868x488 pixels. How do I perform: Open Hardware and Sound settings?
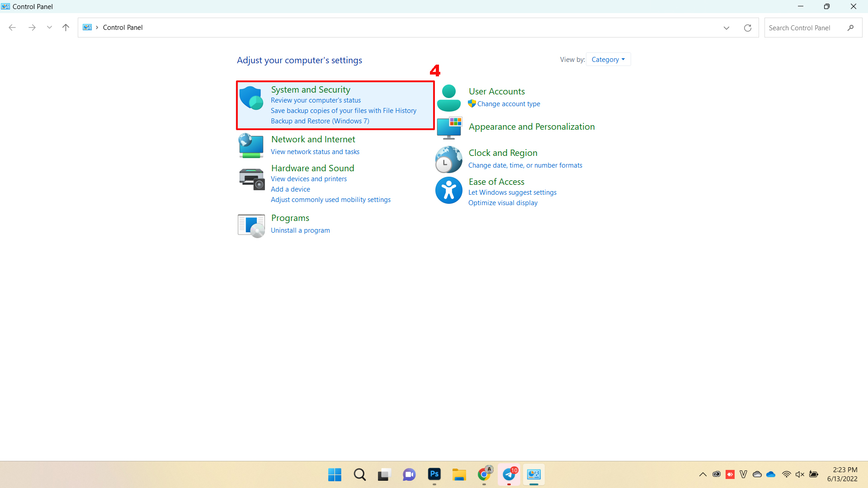[x=312, y=168]
